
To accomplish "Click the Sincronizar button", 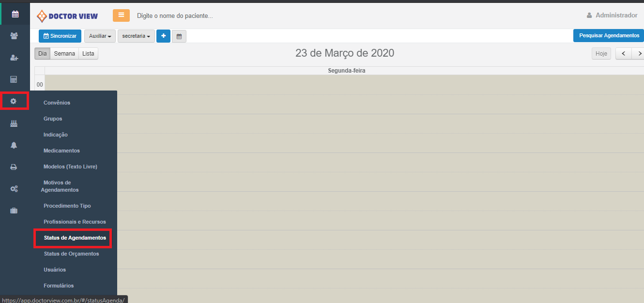I will [x=60, y=36].
